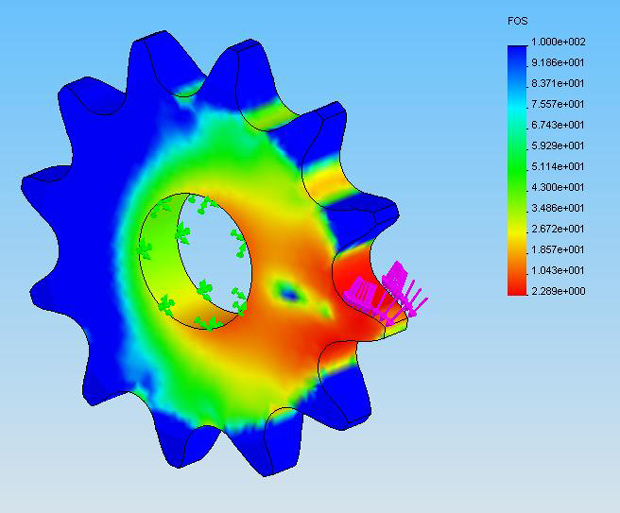Click legend value 2.672e+001

(558, 229)
